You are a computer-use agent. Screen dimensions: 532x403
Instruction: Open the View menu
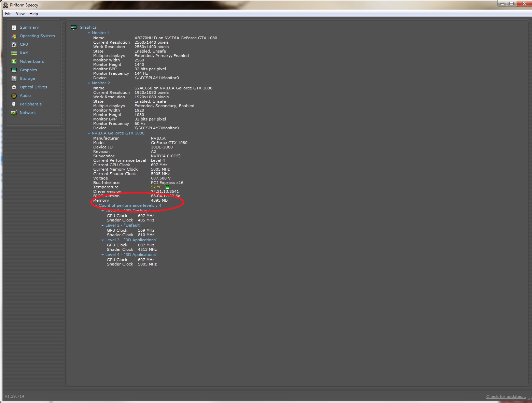pos(20,14)
